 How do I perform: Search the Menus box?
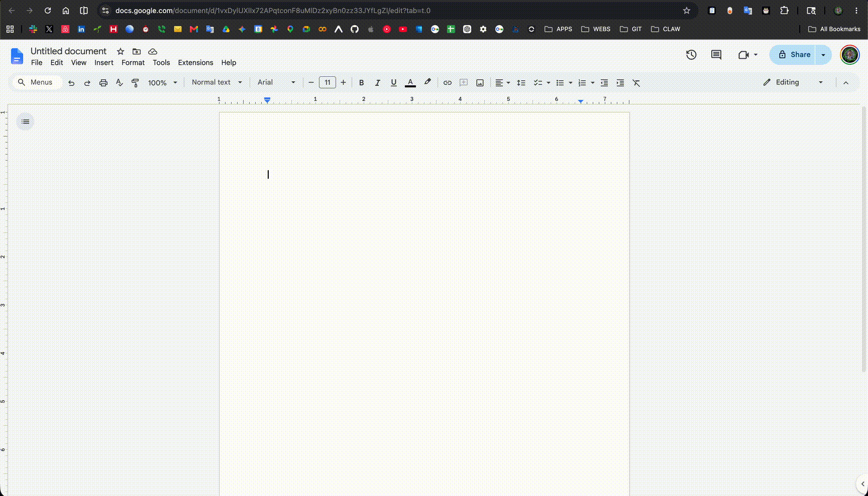click(36, 82)
